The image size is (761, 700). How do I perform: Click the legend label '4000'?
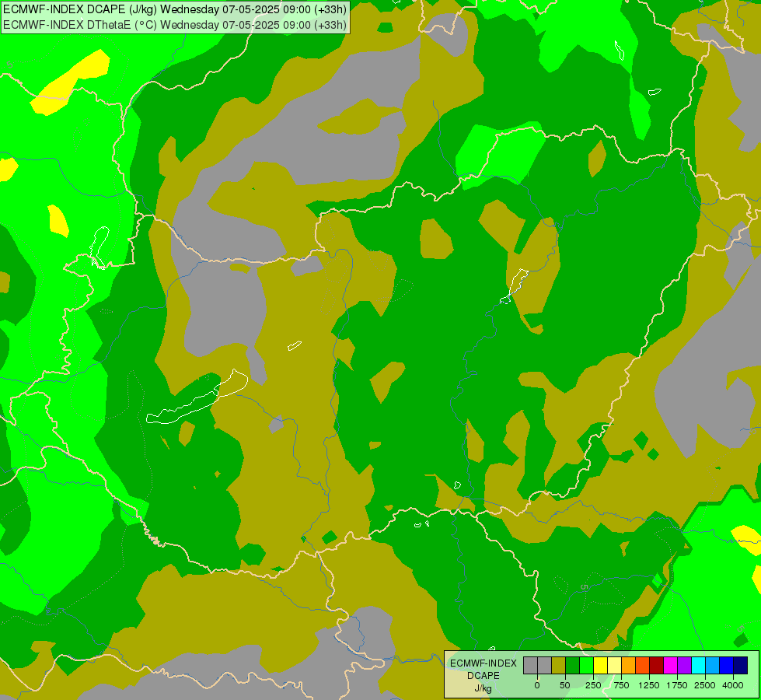coord(733,685)
